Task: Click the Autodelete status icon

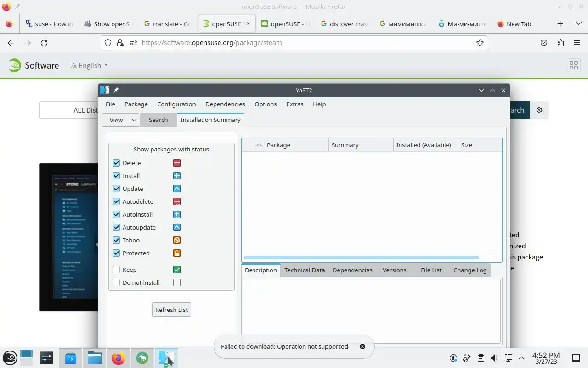Action: (177, 201)
